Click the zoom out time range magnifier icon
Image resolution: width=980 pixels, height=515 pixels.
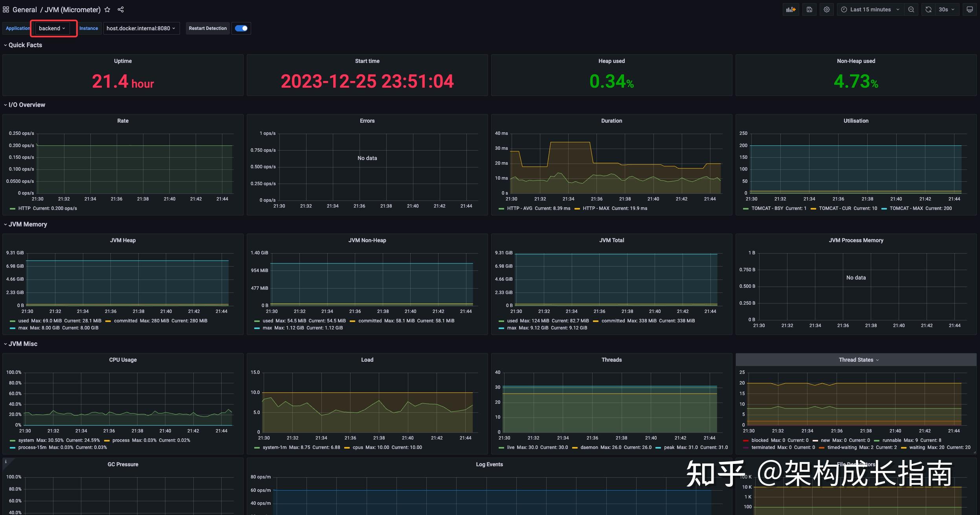tap(911, 9)
